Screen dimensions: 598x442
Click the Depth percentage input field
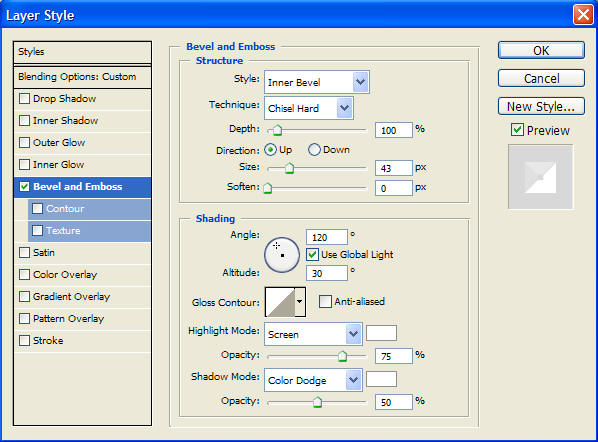click(394, 130)
